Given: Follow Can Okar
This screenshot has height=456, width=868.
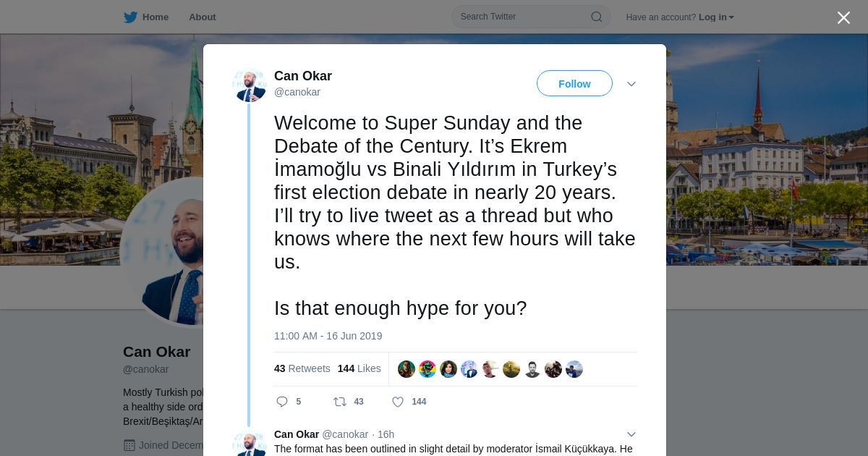Looking at the screenshot, I should coord(574,84).
